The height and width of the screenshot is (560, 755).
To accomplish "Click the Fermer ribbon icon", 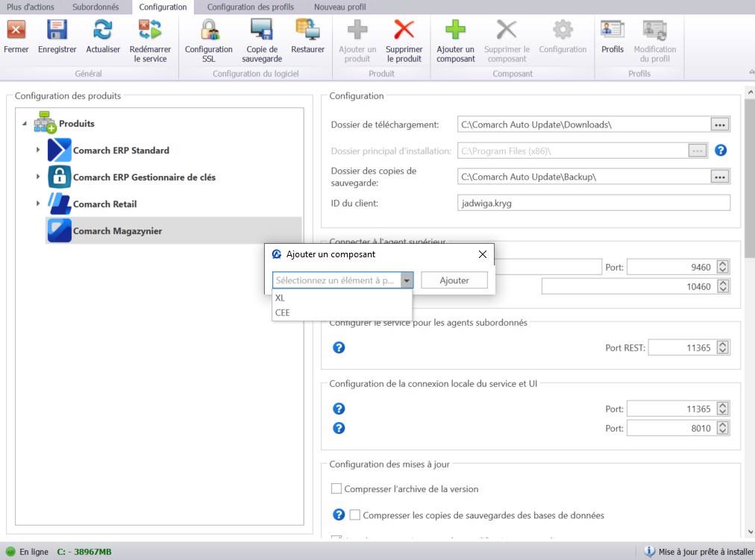I will pyautogui.click(x=16, y=30).
